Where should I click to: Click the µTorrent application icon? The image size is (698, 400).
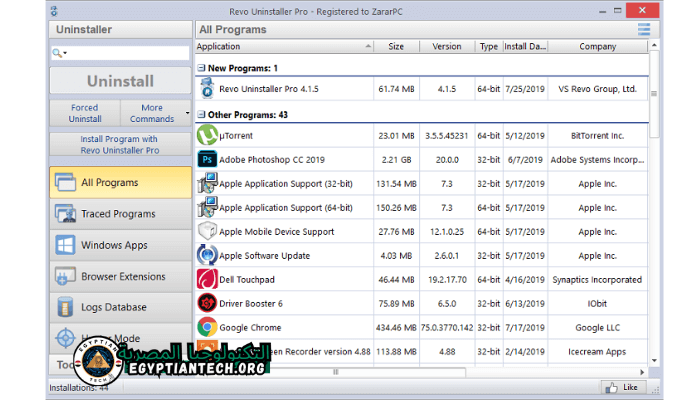(207, 135)
